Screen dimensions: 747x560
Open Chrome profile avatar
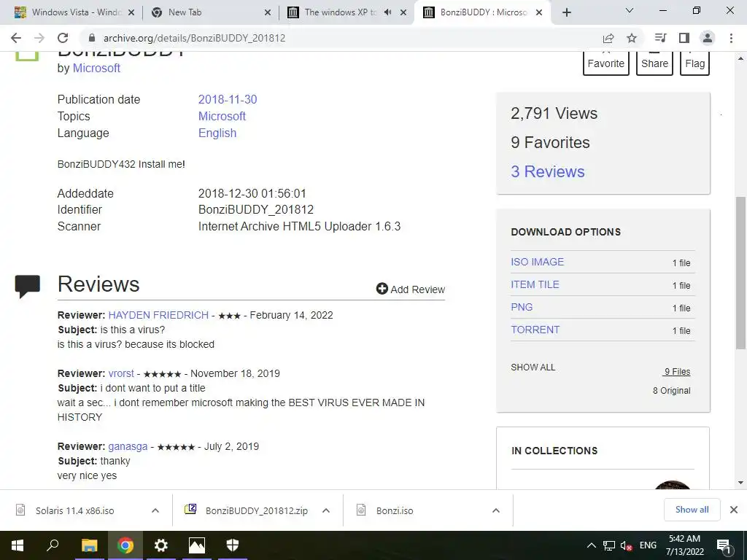(708, 38)
